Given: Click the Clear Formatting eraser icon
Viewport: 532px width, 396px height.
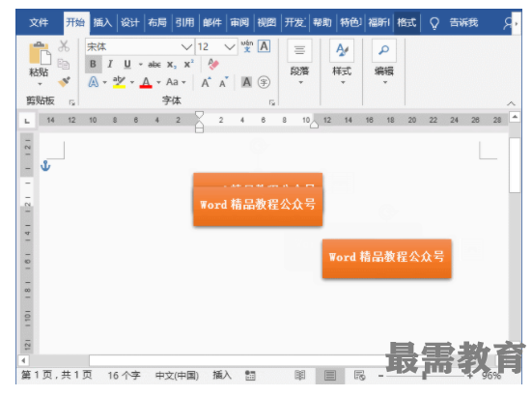Looking at the screenshot, I should pos(213,64).
